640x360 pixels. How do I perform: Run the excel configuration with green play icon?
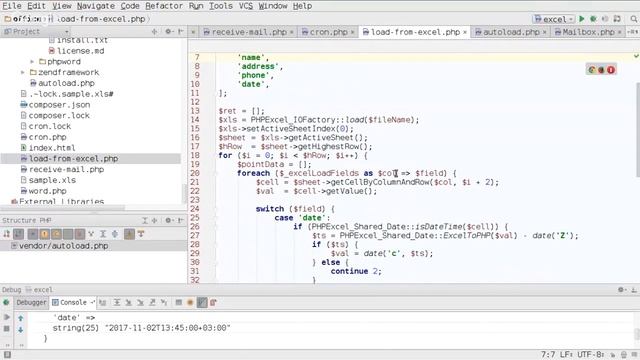pyautogui.click(x=582, y=19)
